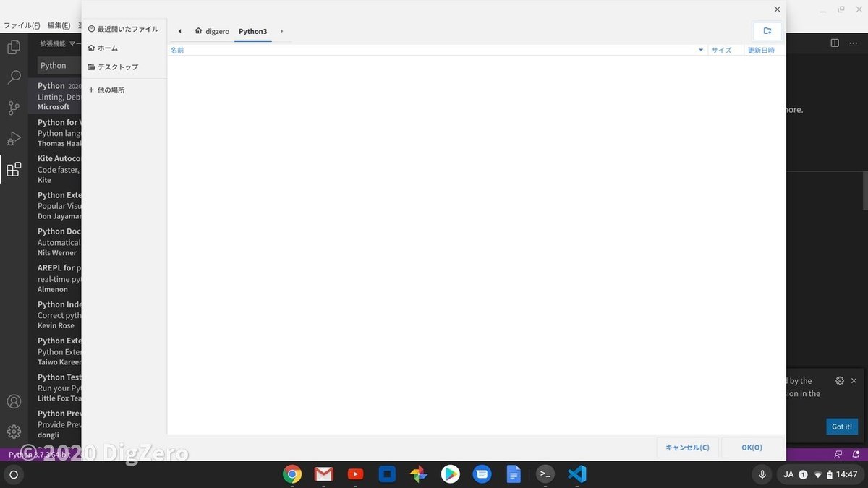Open the ファイル(F) menu in VS Code

(22, 26)
